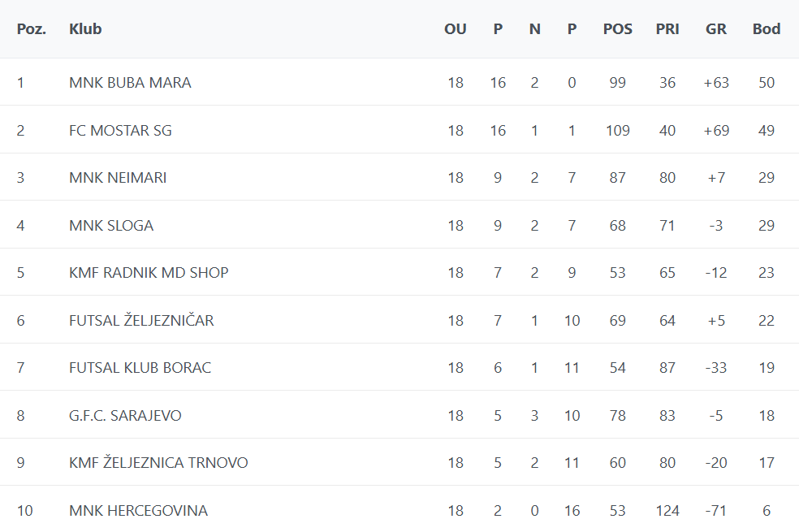The width and height of the screenshot is (799, 532).
Task: Select KMF ŽELJEZNICA TRNOVO club
Action: tap(158, 463)
